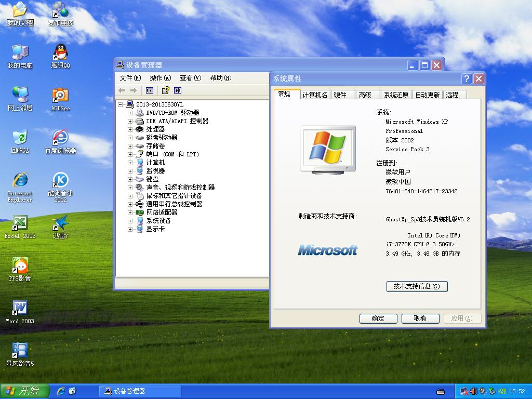
Task: Launch 酷狗音乐 2012 shortcut
Action: [60, 187]
